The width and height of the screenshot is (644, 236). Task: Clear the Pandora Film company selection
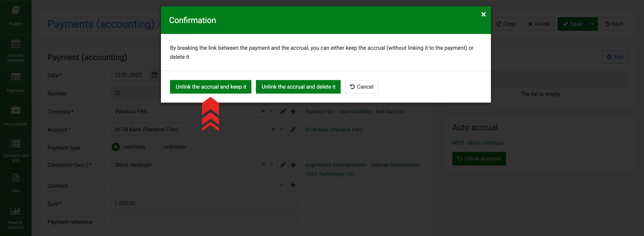[x=263, y=111]
